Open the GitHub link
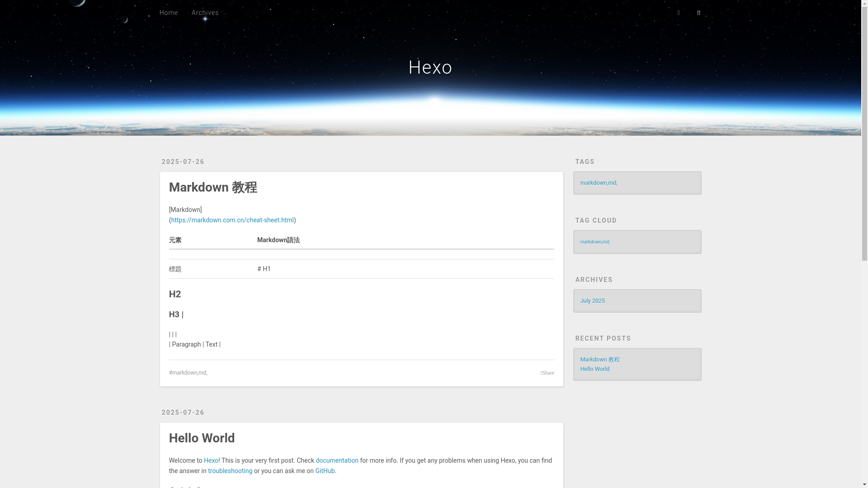 (x=325, y=471)
